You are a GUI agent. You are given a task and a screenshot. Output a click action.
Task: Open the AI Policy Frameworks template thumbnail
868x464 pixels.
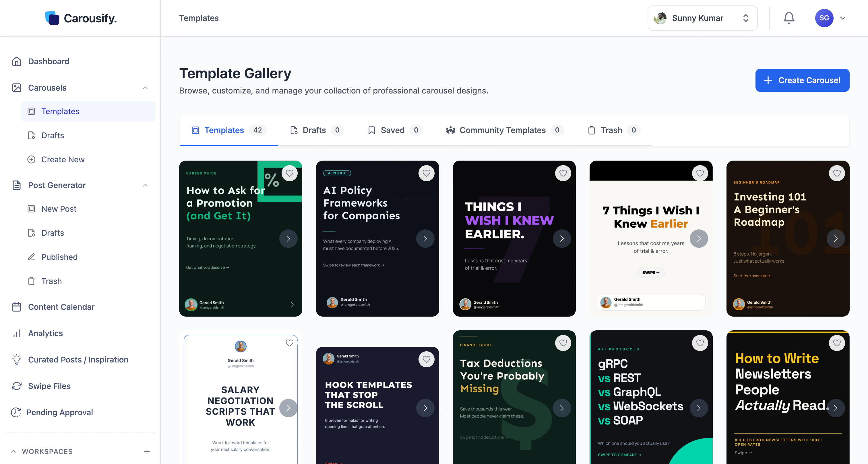tap(377, 238)
